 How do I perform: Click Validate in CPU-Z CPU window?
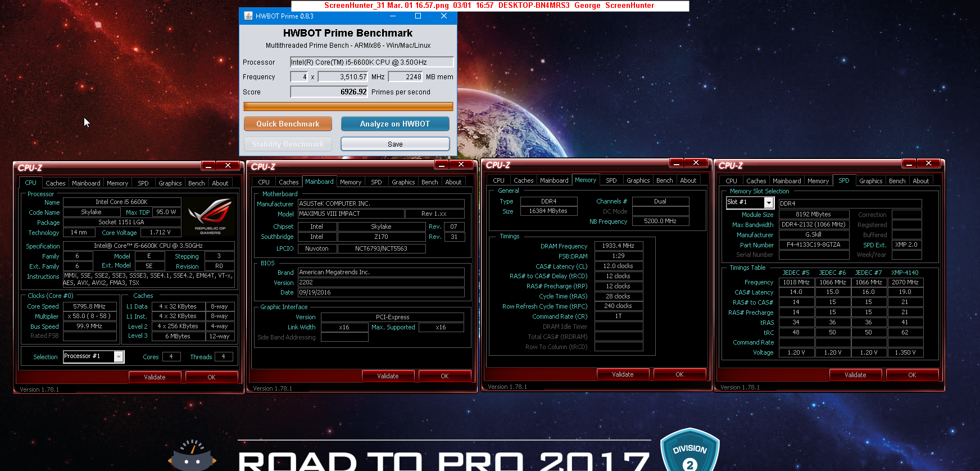[x=155, y=377]
